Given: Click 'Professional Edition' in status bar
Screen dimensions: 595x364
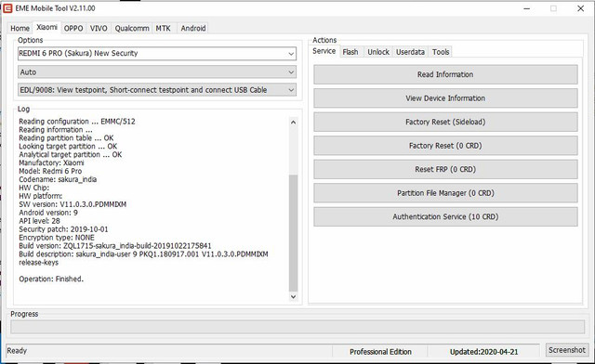Looking at the screenshot, I should tap(380, 352).
